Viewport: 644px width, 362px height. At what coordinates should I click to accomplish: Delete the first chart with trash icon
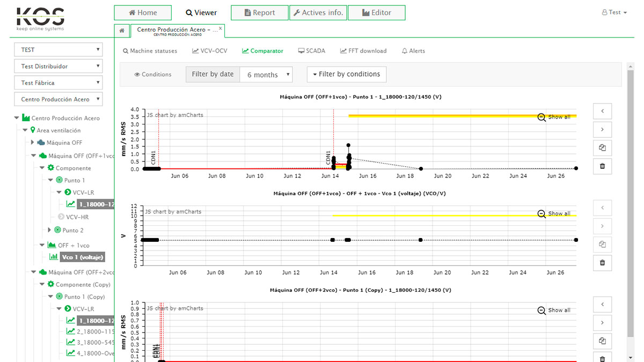point(602,166)
